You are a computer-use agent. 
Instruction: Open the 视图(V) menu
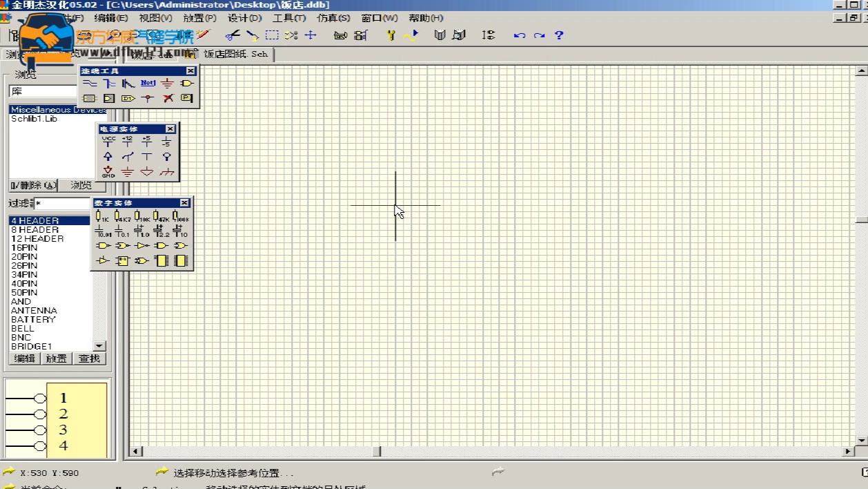pos(156,18)
